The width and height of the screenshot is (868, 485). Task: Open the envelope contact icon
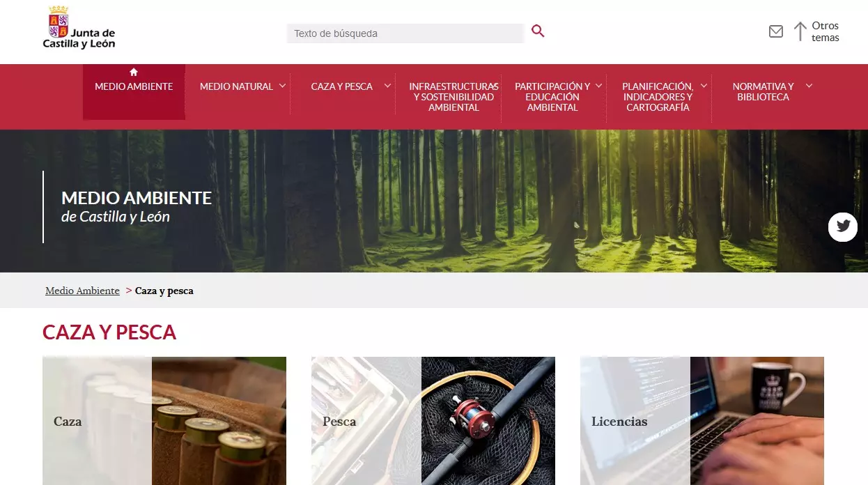pos(775,31)
